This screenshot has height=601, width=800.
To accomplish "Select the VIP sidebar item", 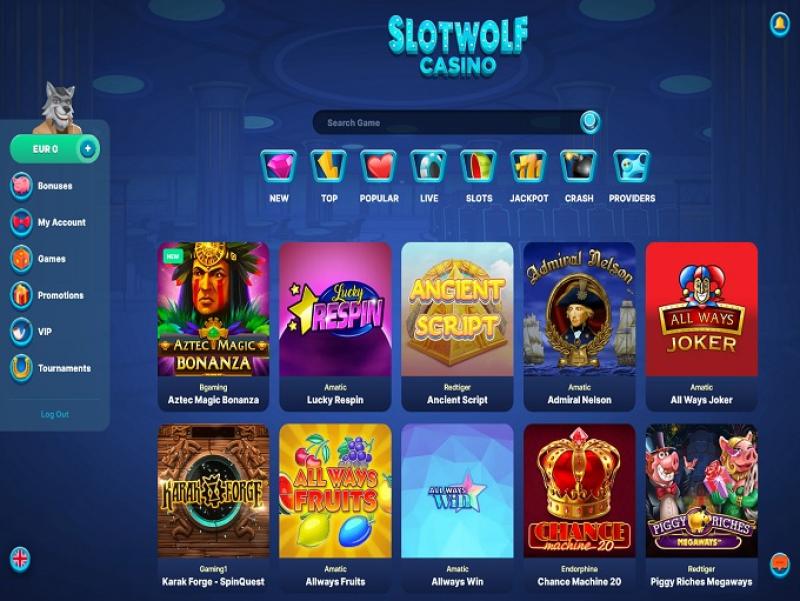I will [32, 331].
